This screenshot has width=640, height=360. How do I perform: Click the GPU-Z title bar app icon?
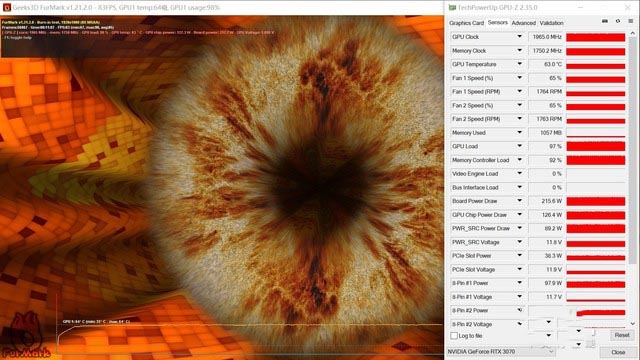coord(452,7)
